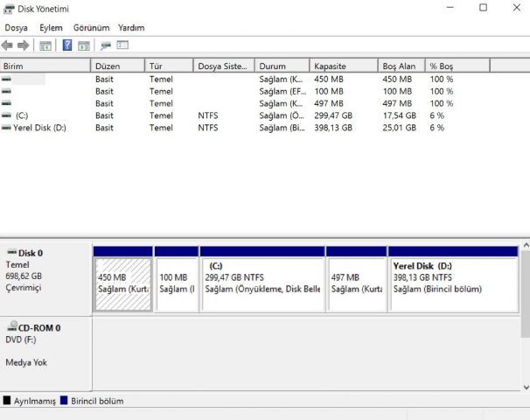This screenshot has height=420, width=530.
Task: Click the 17,54 GB free space cell
Action: (399, 115)
